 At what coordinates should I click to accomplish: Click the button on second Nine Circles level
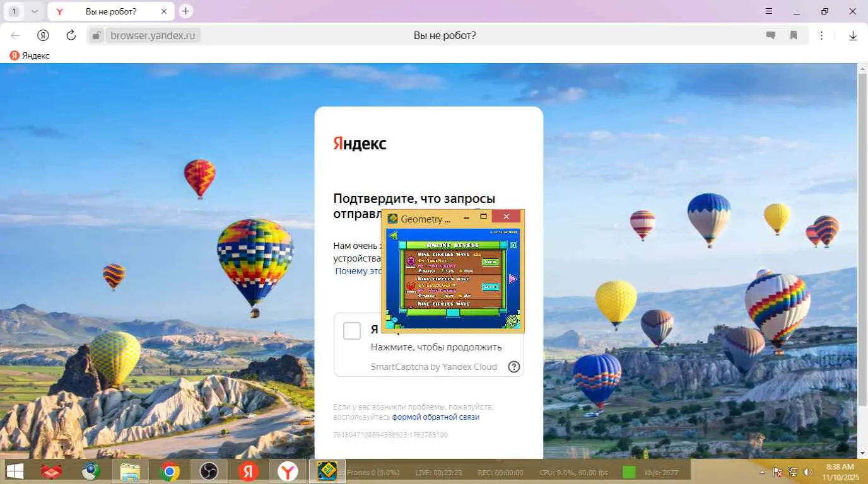click(x=490, y=287)
